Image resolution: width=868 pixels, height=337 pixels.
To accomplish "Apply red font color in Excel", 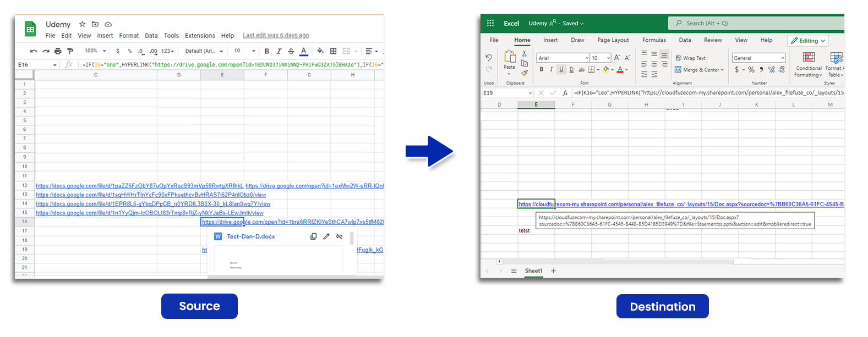I will pyautogui.click(x=620, y=69).
